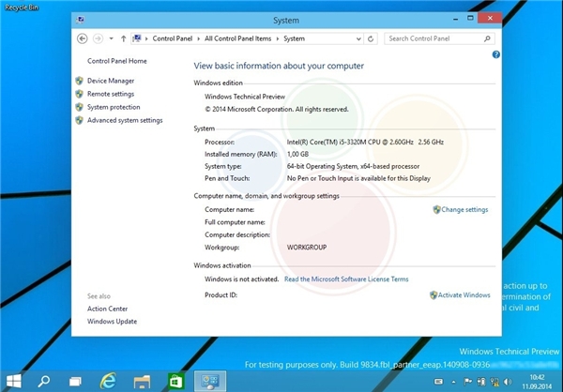Open File Explorer from the taskbar
The width and height of the screenshot is (563, 392).
coord(142,382)
